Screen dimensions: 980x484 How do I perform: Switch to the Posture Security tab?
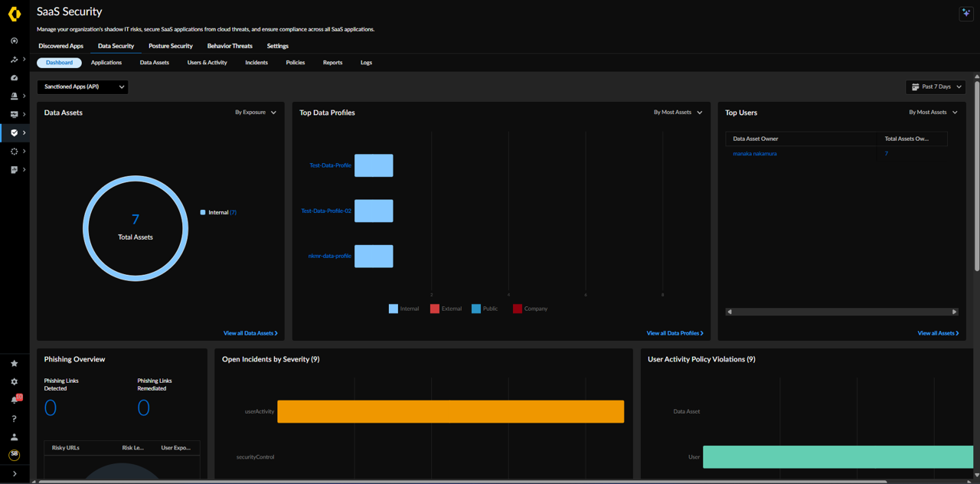(x=171, y=46)
